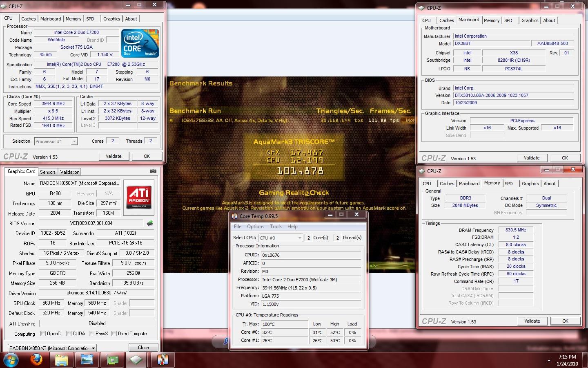Open Caches tab in CPU-Z CPU window
Viewport: 588px width, 368px height.
tap(29, 19)
